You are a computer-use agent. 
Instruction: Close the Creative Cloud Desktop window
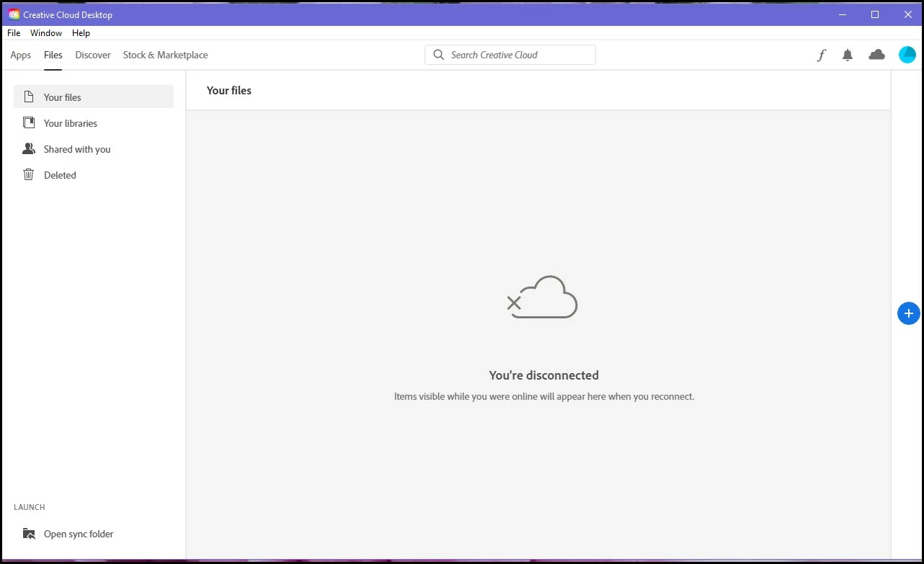coord(908,14)
